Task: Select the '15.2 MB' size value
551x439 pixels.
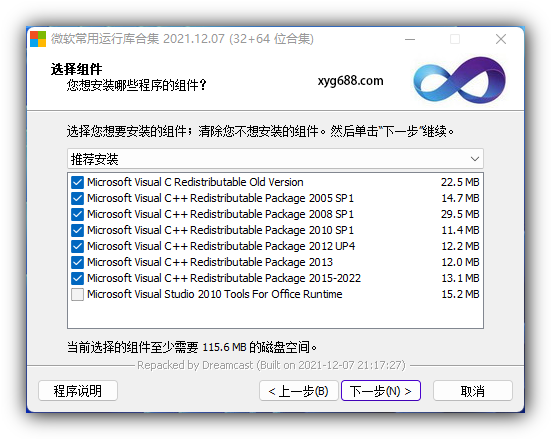Action: [x=460, y=294]
